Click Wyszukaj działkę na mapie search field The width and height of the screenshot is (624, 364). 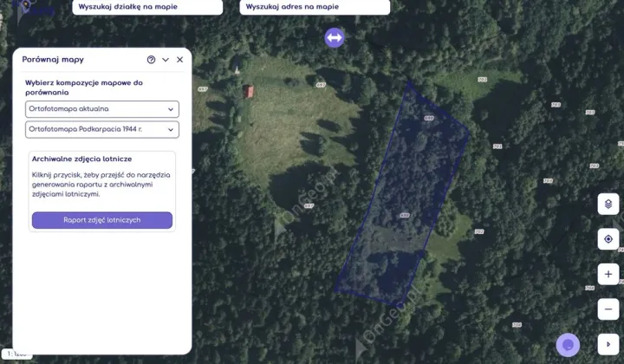pyautogui.click(x=147, y=7)
